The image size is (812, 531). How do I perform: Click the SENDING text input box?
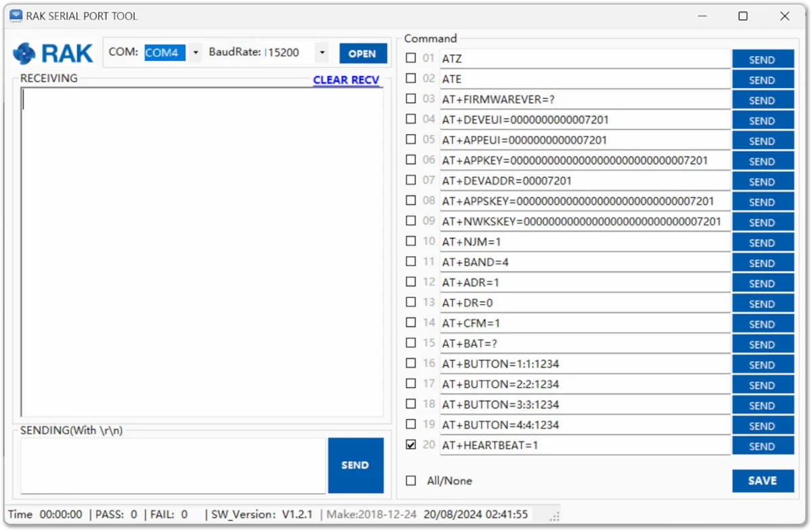[173, 466]
